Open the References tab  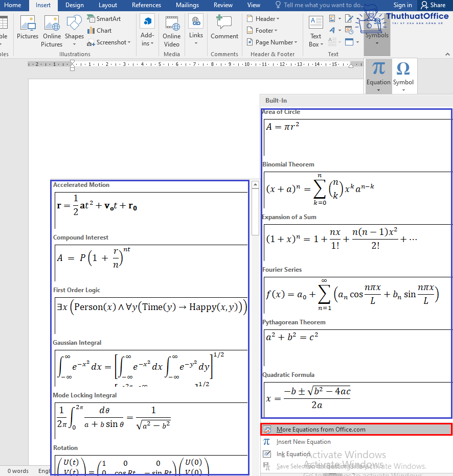146,5
